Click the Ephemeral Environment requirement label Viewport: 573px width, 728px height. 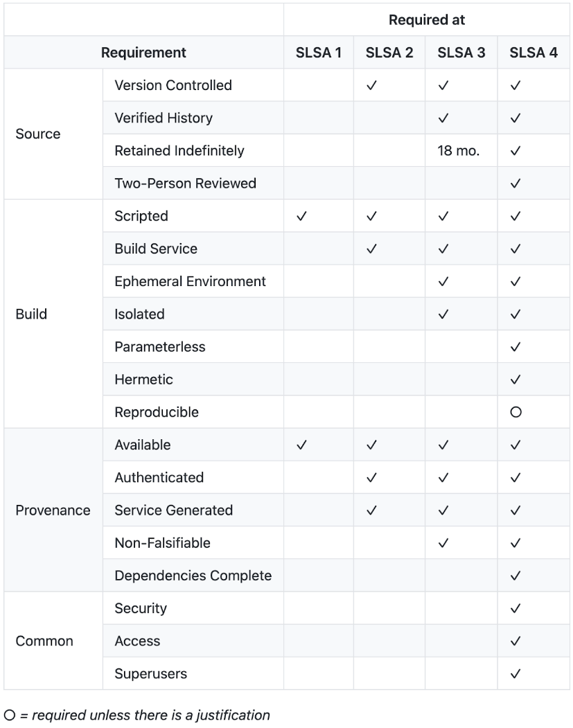(x=190, y=282)
